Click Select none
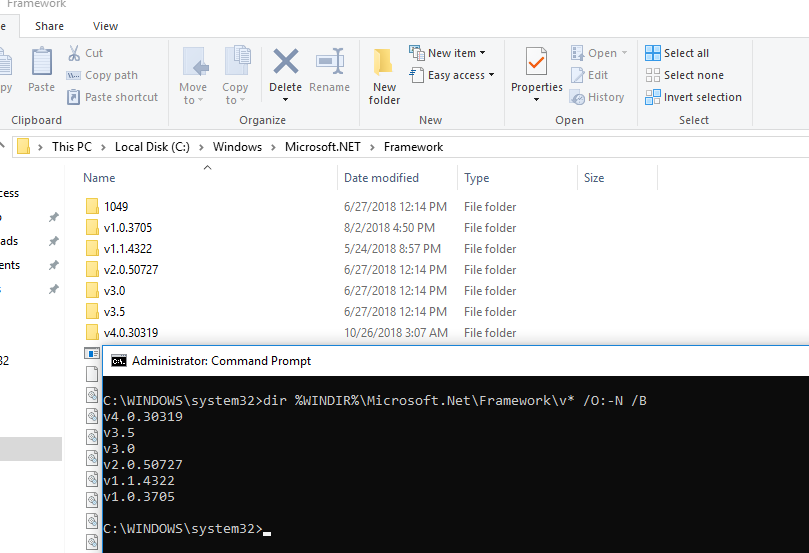The image size is (809, 553). click(x=684, y=75)
